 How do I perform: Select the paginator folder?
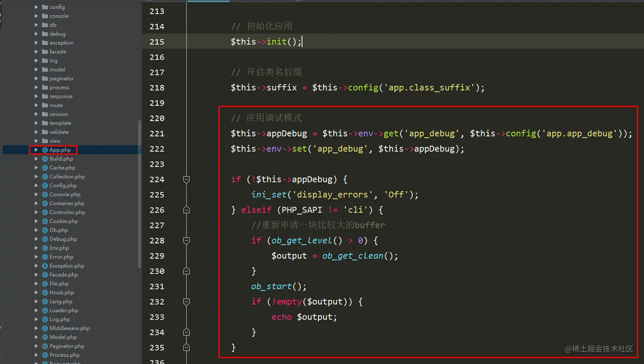(62, 79)
